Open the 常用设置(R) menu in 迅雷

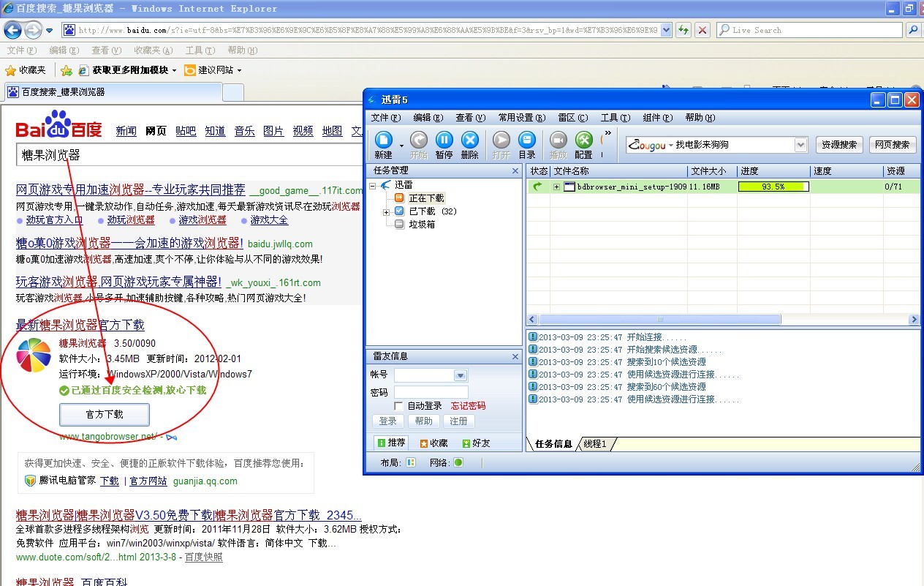click(522, 118)
